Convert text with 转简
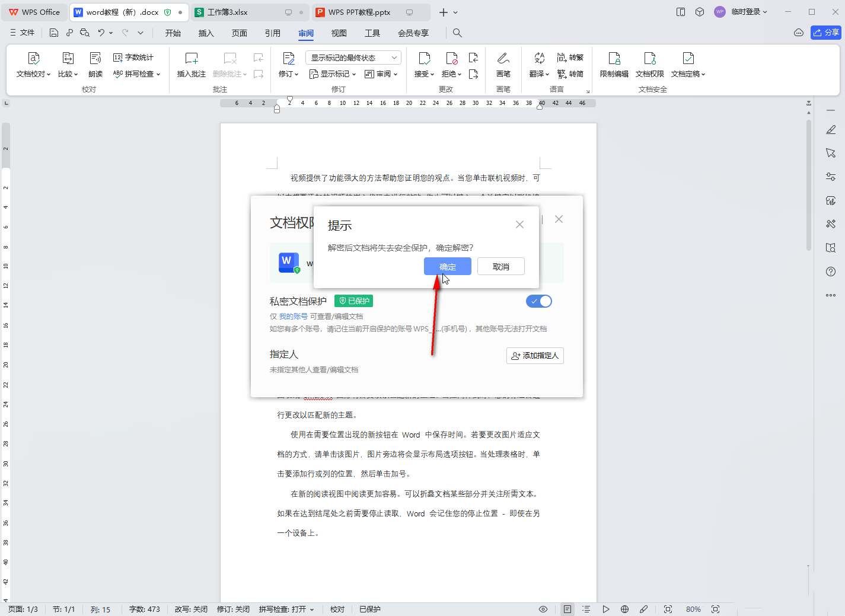Viewport: 845px width, 616px height. pos(570,74)
